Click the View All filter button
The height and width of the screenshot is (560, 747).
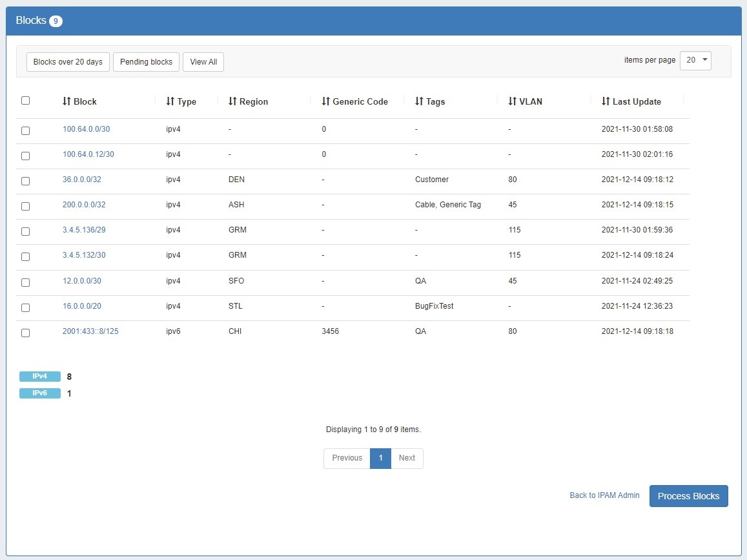coord(203,62)
